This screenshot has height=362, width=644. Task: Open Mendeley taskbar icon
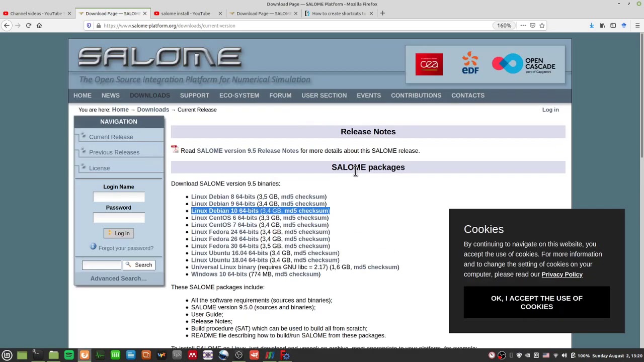click(193, 355)
